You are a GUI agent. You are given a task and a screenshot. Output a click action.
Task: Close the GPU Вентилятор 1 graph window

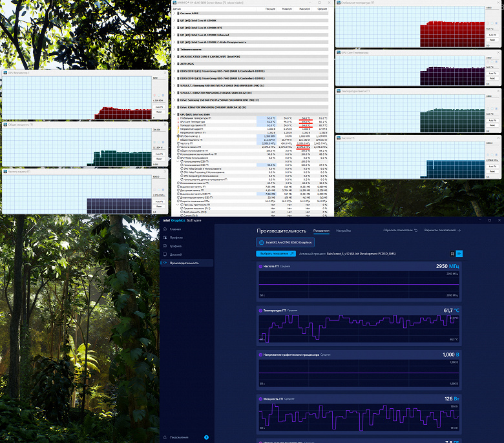[165, 73]
